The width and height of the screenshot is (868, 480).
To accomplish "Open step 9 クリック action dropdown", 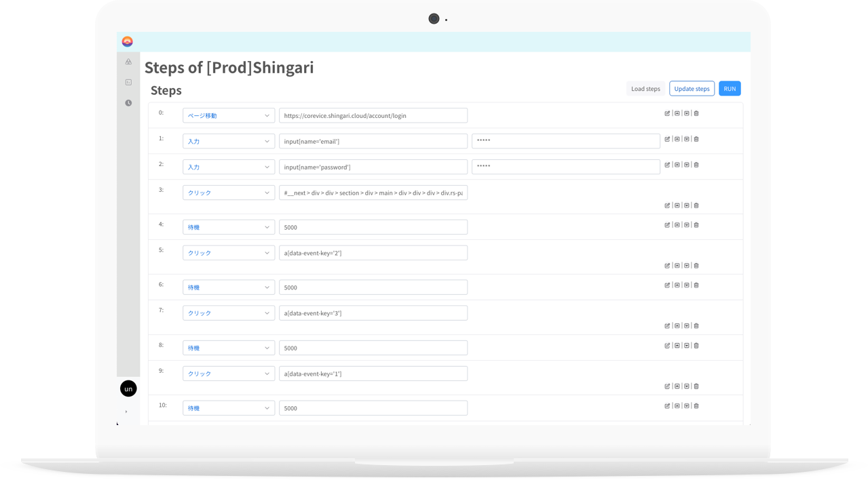I will [x=229, y=374].
